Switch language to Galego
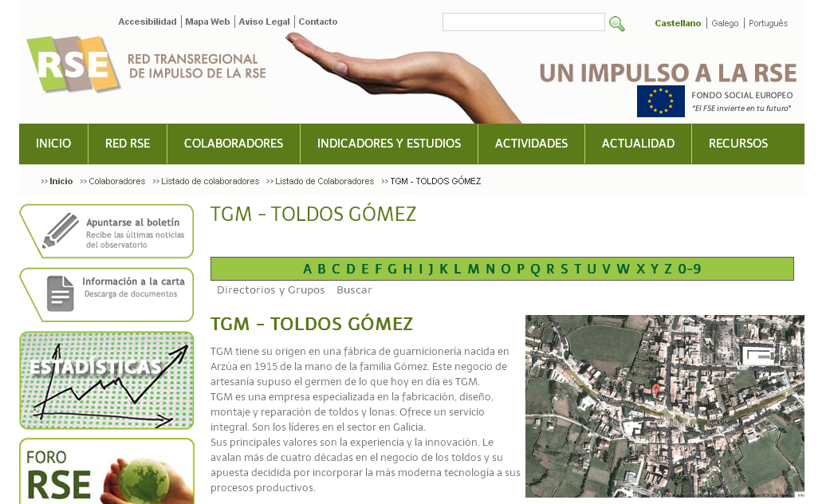The height and width of the screenshot is (504, 834). tap(725, 23)
